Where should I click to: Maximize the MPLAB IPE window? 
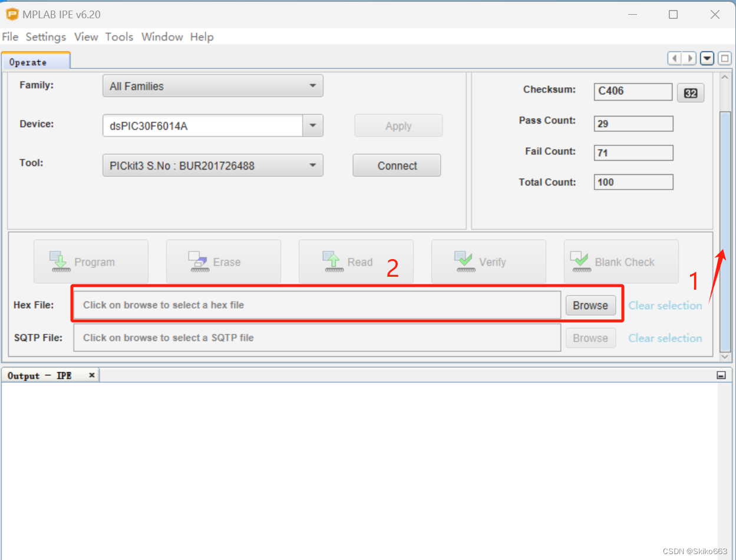(x=673, y=15)
